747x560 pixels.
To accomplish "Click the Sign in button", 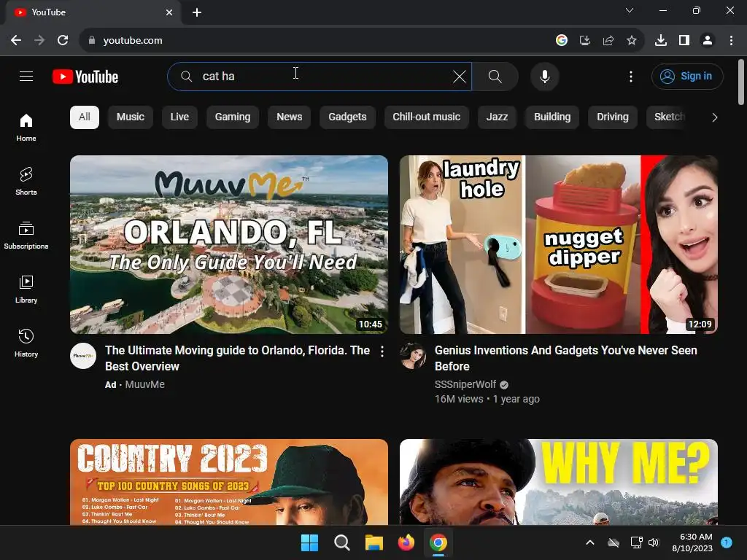I will click(x=687, y=77).
